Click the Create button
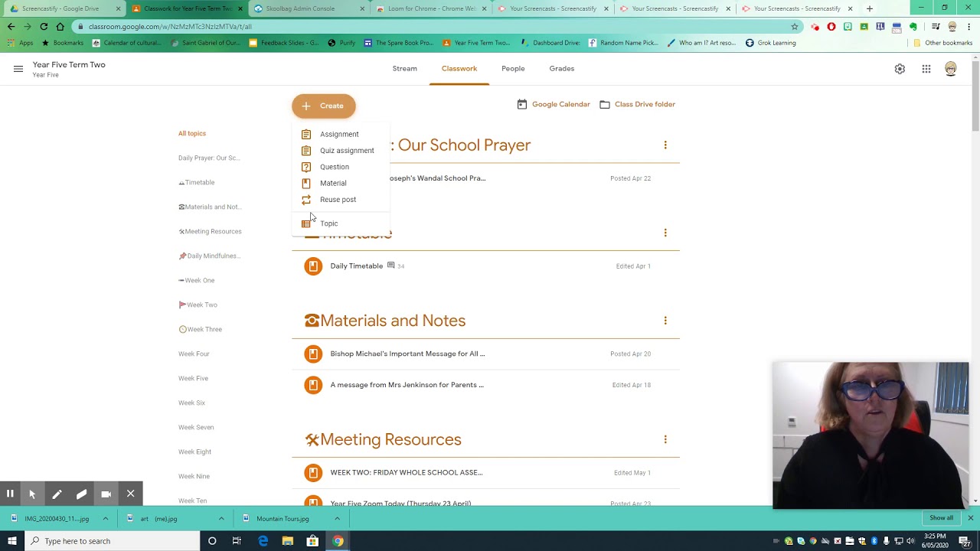 point(324,106)
